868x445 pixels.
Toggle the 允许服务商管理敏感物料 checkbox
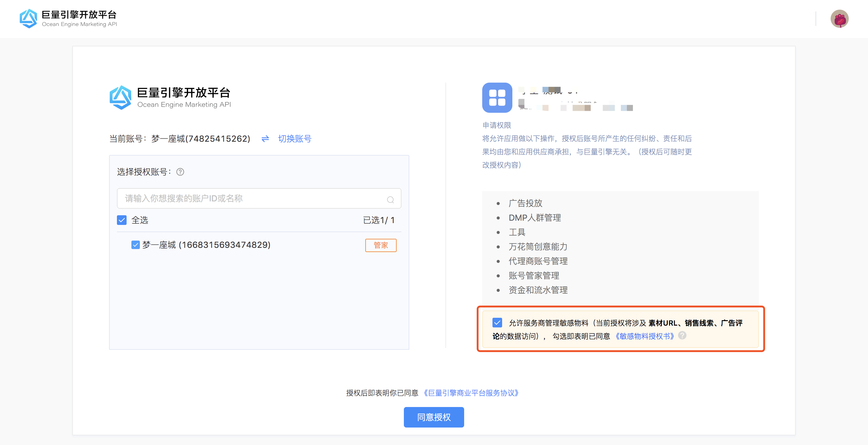point(497,323)
